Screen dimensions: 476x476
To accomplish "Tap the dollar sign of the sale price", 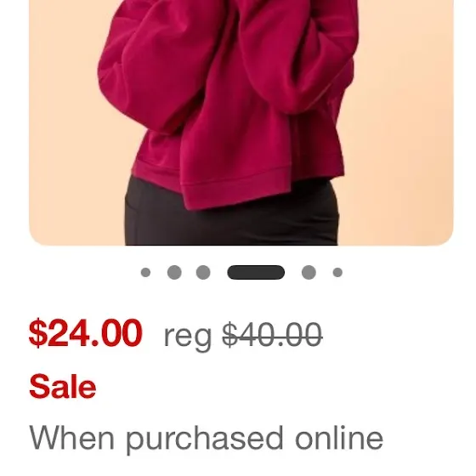I will pyautogui.click(x=37, y=333).
